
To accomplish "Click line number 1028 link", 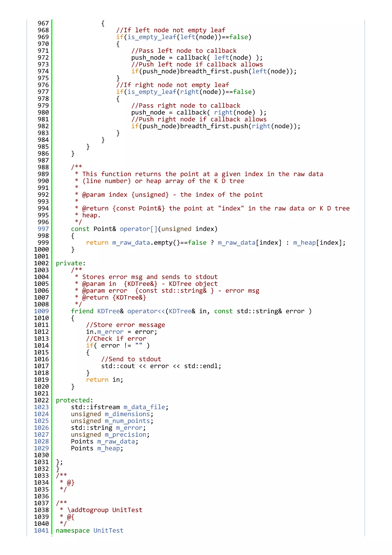I will (x=41, y=441).
